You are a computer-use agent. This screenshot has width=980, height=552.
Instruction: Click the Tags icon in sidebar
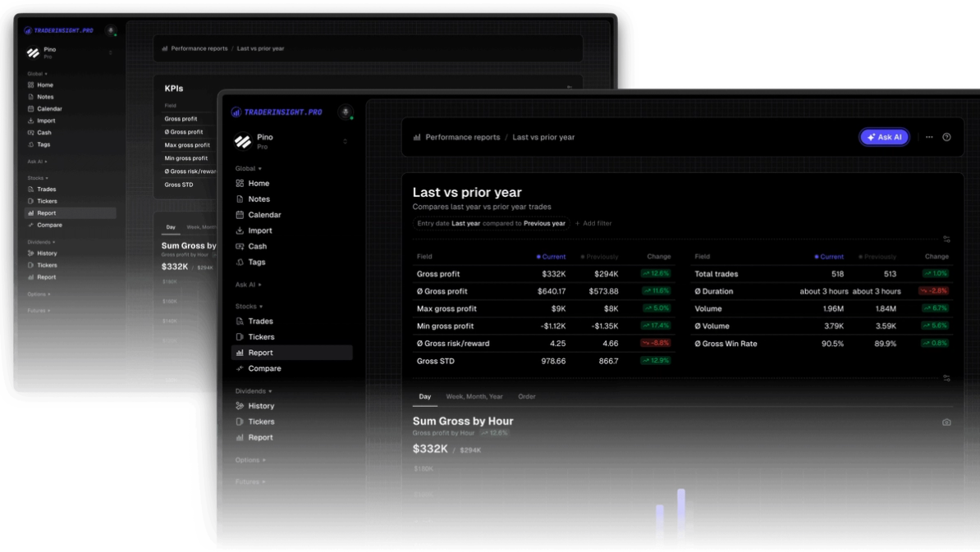click(241, 262)
